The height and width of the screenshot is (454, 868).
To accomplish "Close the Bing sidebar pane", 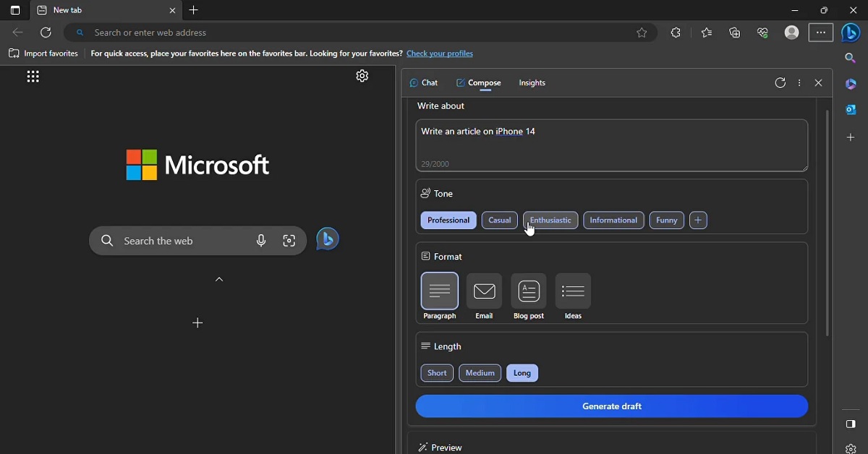I will pyautogui.click(x=819, y=83).
